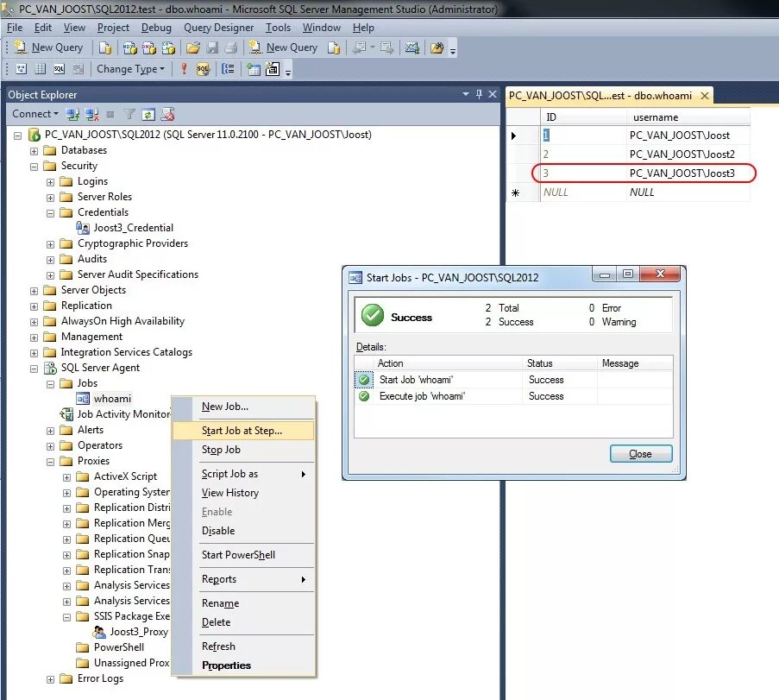Expand the Management node
The height and width of the screenshot is (700, 779).
[34, 337]
